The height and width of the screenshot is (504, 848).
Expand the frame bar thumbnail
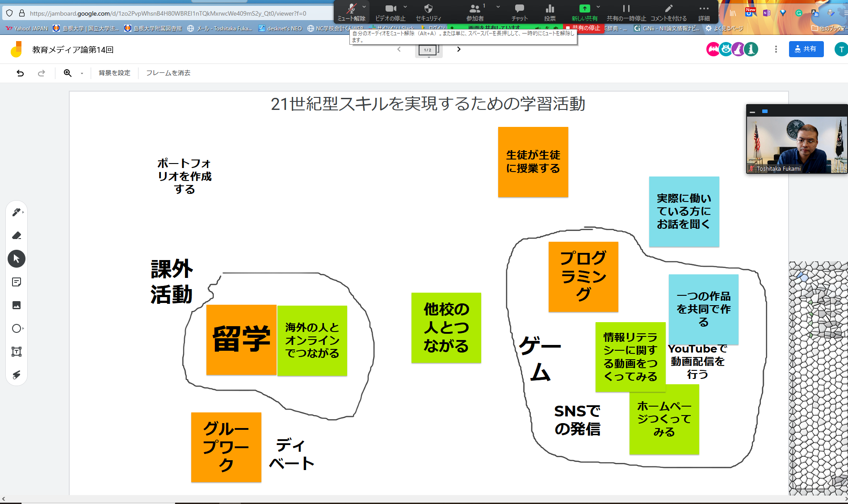tap(428, 50)
